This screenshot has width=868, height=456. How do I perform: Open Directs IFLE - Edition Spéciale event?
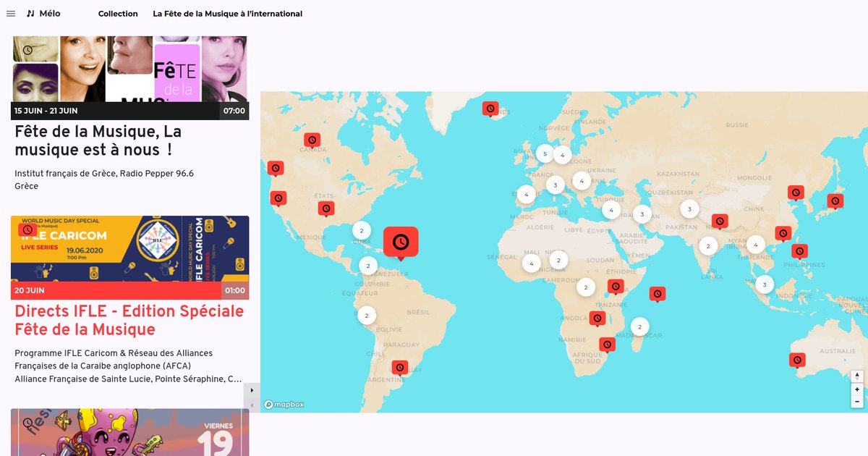[x=129, y=320]
